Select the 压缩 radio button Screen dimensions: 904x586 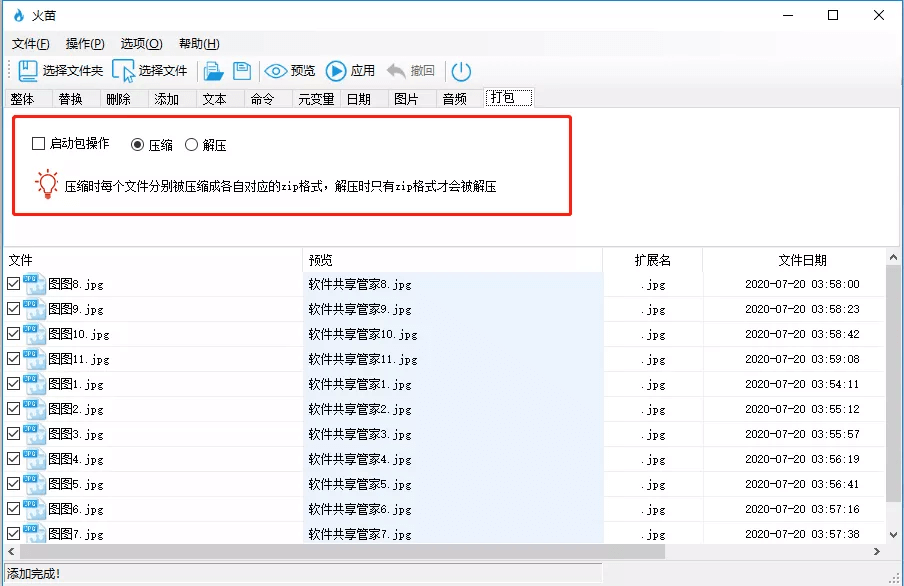point(137,144)
